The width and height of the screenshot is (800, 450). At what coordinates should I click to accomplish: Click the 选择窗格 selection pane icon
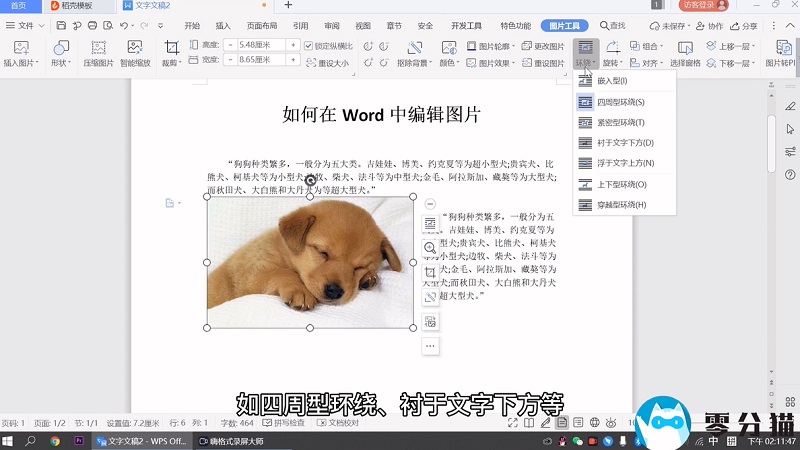pos(685,48)
